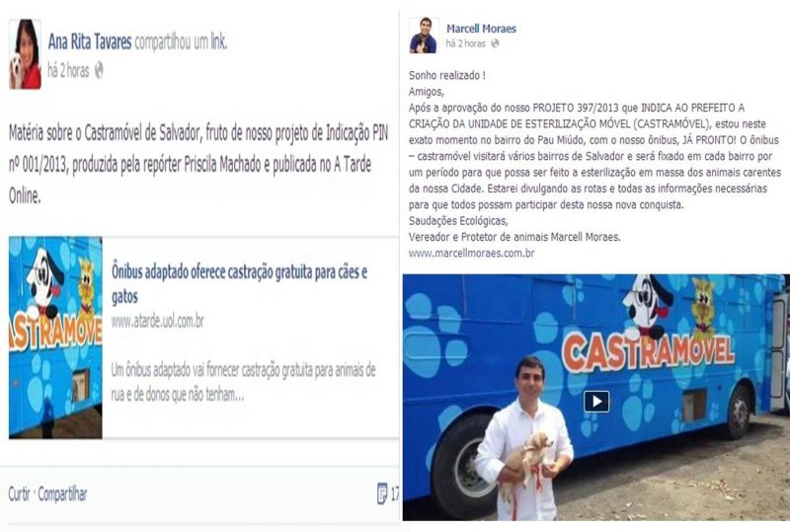Click "há 2 horas" timestamp on Ana Rita's post
This screenshot has width=790, height=532.
point(68,70)
